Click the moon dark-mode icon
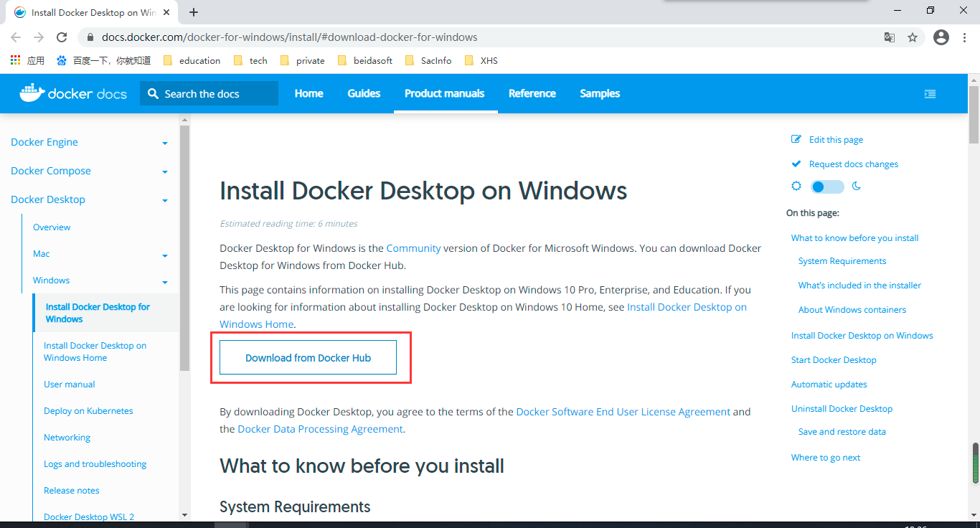Screen dimensions: 980x528 (x=857, y=187)
